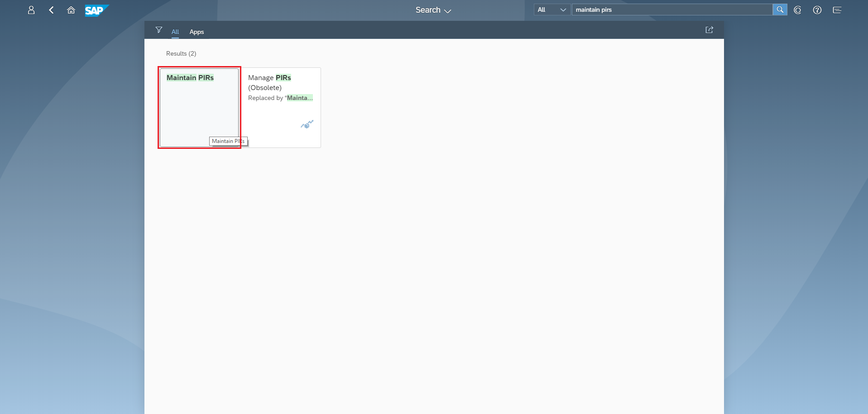Open the Maintain PIRs tile
The width and height of the screenshot is (868, 414).
[x=199, y=108]
